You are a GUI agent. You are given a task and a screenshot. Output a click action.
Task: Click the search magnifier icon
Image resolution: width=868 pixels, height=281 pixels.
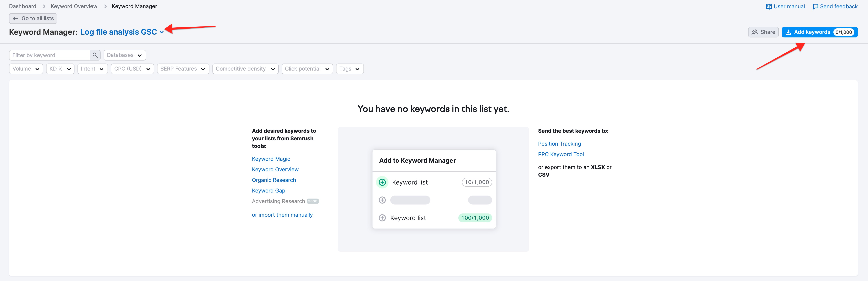95,55
